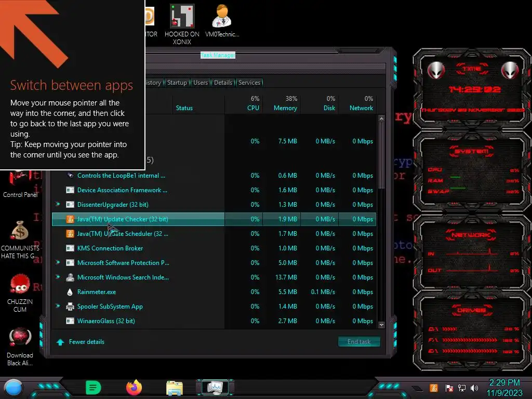This screenshot has width=532, height=399.
Task: Select Device Association Framework row
Action: [214, 190]
